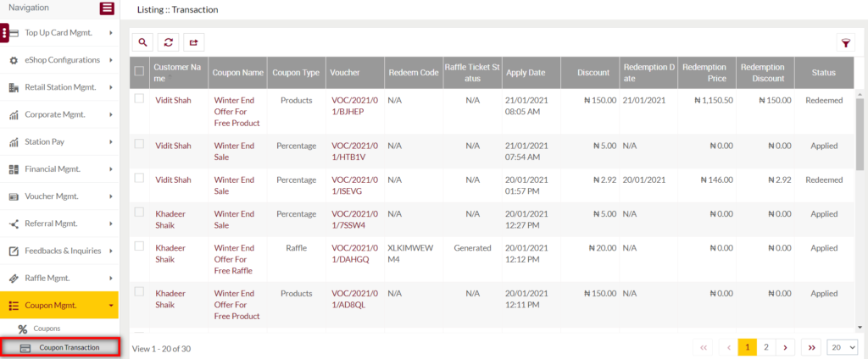
Task: Go to next page arrow icon
Action: [x=787, y=347]
